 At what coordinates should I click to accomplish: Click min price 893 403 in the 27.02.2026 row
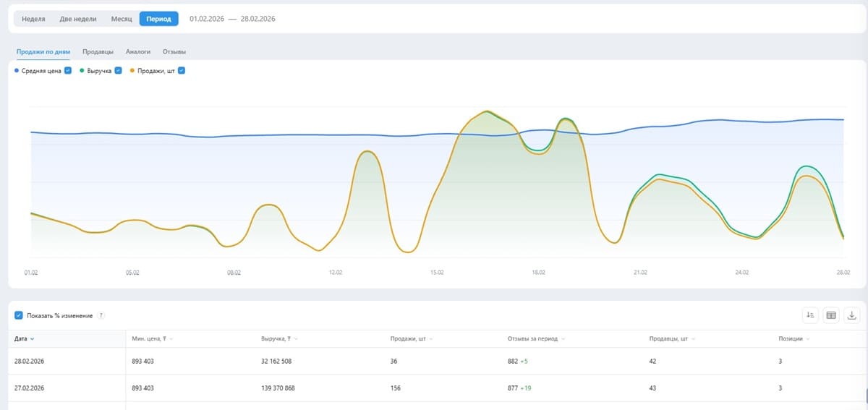142,388
